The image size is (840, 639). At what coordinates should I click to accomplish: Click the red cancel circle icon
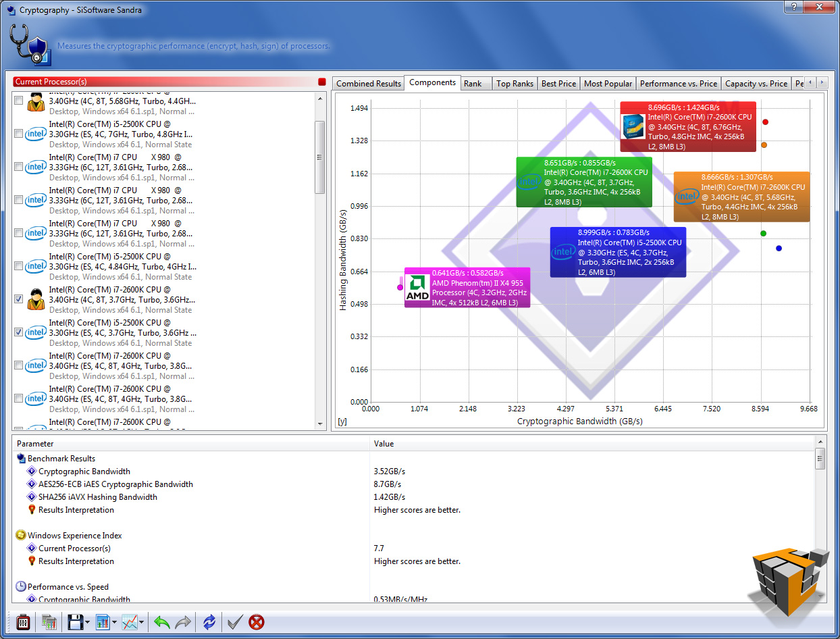point(257,622)
